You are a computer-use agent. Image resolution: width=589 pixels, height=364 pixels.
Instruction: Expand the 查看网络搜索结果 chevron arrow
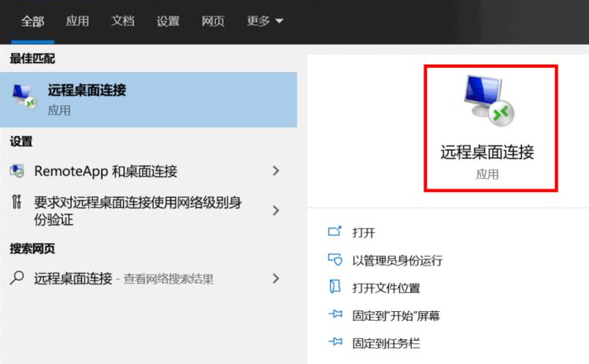coord(275,279)
